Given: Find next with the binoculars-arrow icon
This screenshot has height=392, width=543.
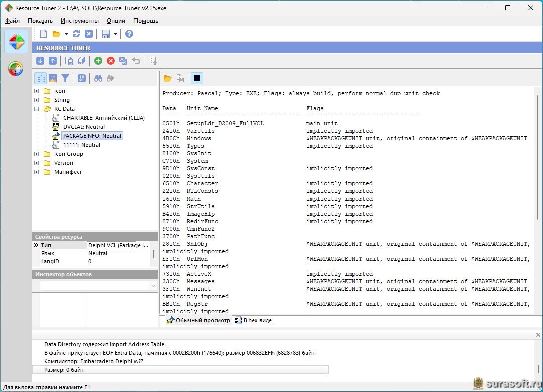Looking at the screenshot, I should (x=110, y=78).
